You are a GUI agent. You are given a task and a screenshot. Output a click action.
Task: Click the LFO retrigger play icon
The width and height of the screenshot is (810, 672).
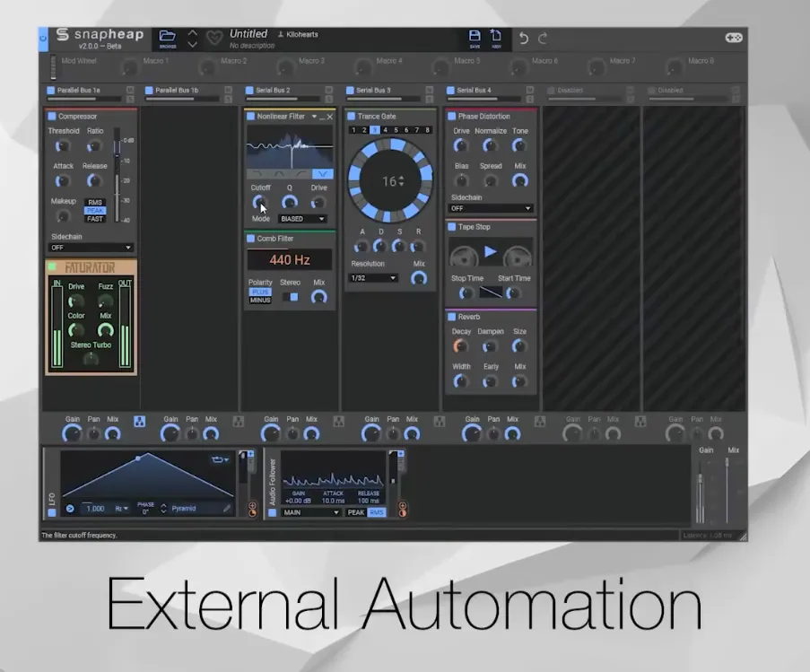click(x=70, y=509)
